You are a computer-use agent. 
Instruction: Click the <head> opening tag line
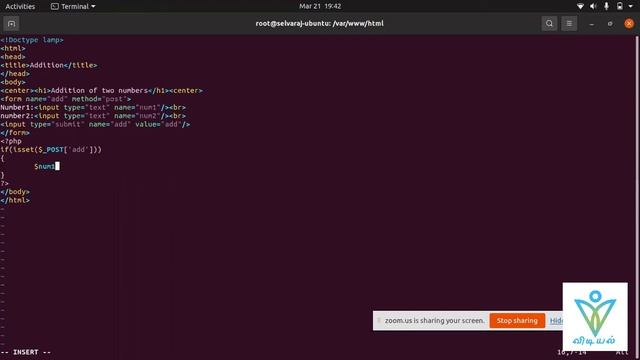tap(13, 57)
